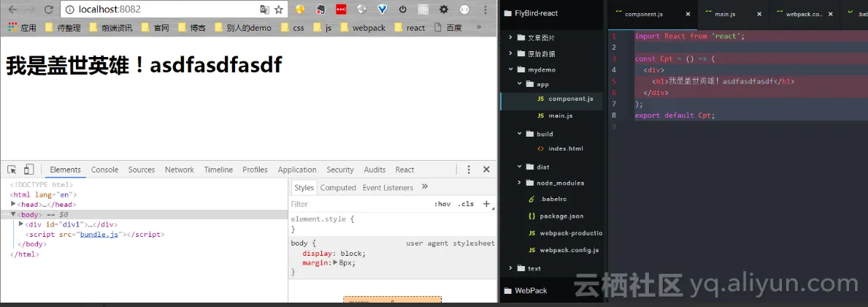Click the site information icon in address bar
868x307 pixels.
coord(70,10)
